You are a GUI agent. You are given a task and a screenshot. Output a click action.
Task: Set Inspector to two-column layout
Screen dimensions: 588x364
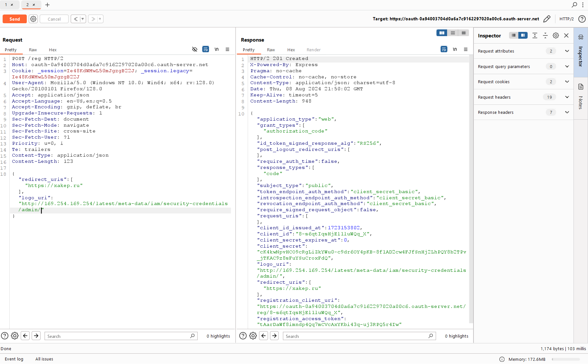pyautogui.click(x=523, y=35)
